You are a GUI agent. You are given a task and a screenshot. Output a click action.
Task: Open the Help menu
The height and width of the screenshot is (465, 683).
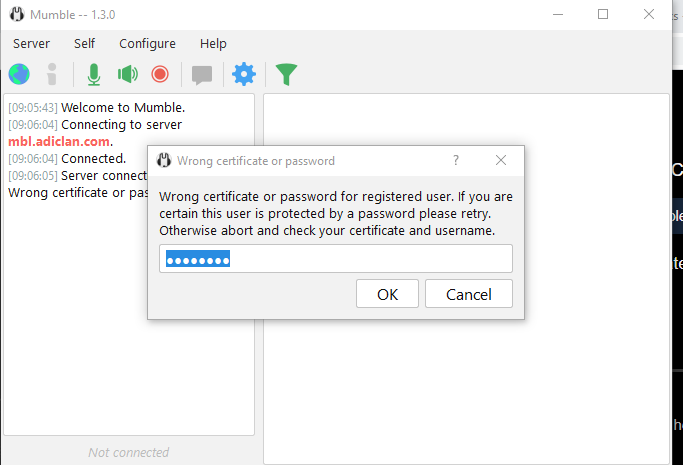213,44
